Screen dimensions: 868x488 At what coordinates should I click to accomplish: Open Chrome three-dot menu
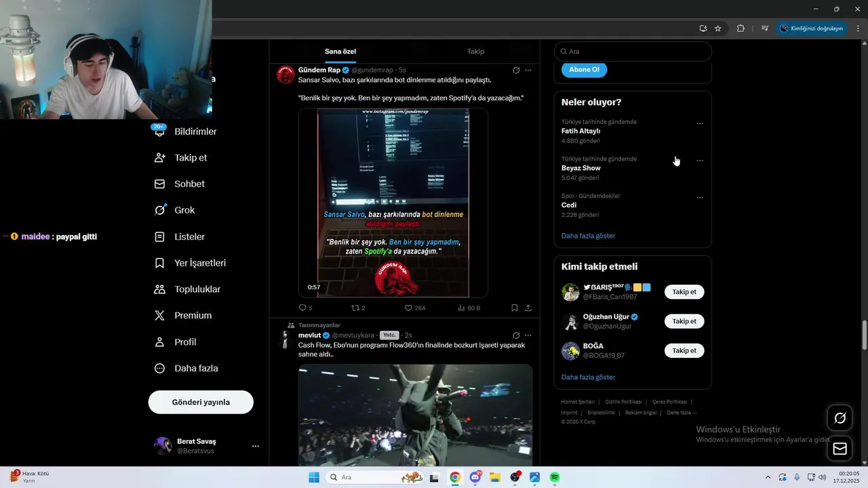click(858, 28)
